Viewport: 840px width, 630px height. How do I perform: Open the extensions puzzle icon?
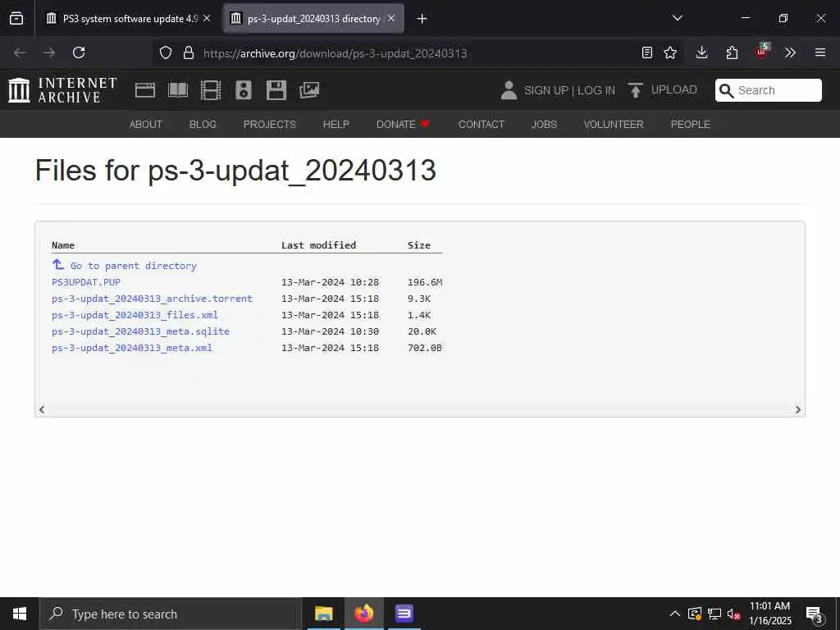(x=732, y=52)
